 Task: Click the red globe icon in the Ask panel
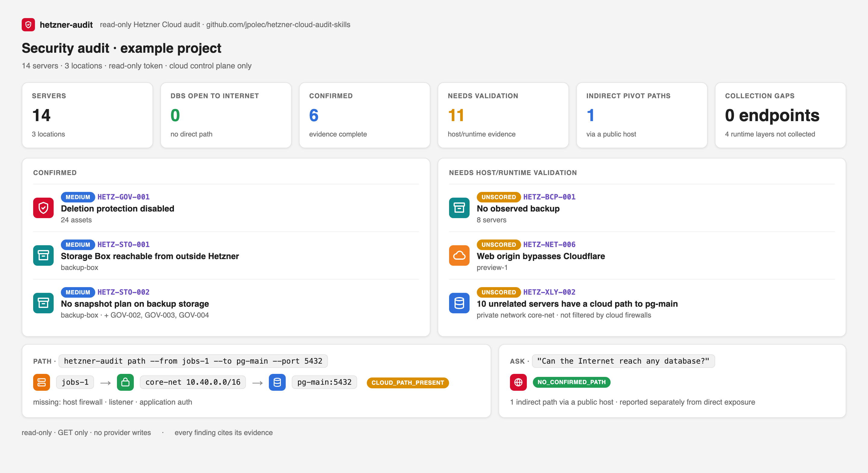tap(518, 382)
